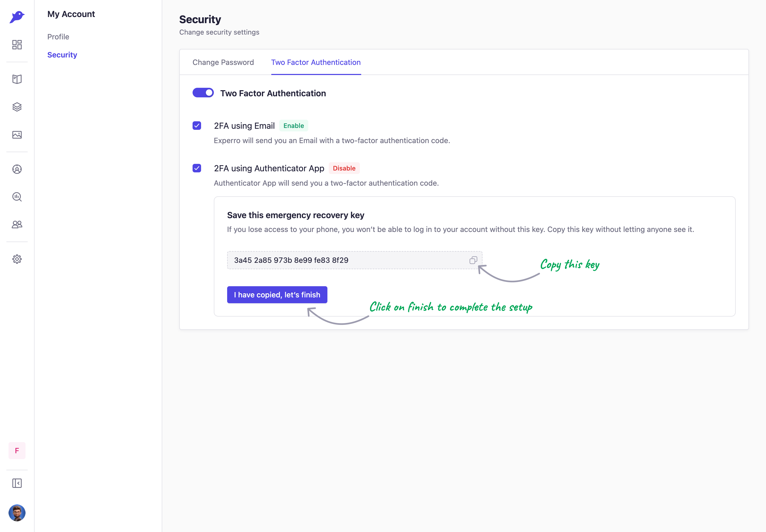766x532 pixels.
Task: Open the team members people icon
Action: 17,225
